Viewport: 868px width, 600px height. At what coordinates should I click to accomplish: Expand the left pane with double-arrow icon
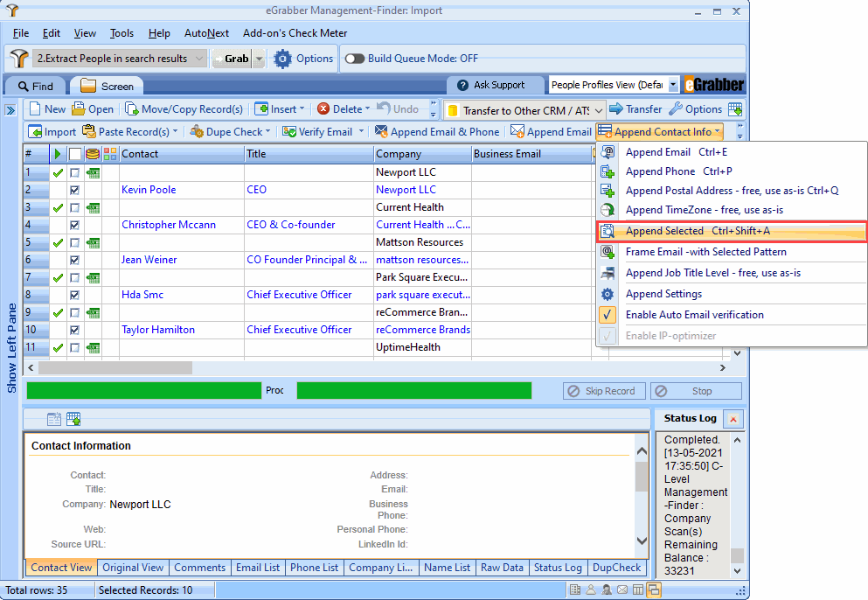10,109
